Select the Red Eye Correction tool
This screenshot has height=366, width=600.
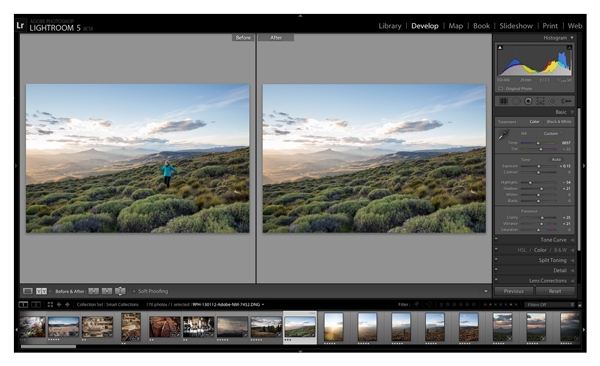click(x=528, y=101)
